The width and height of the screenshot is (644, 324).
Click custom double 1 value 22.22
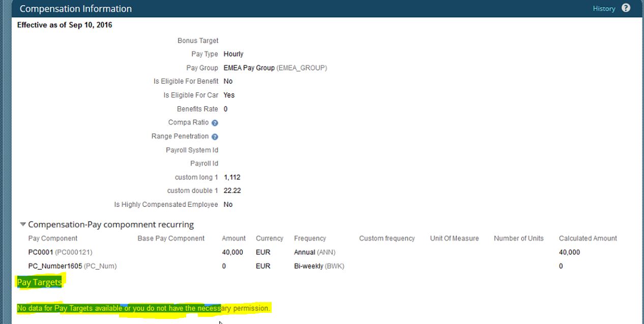tap(232, 191)
